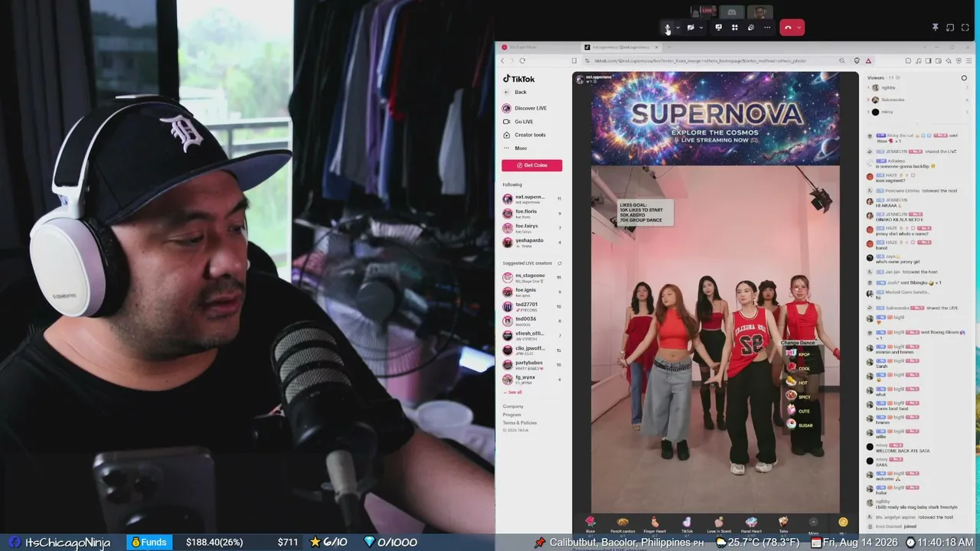980x551 pixels.
Task: Reload the TikTok page
Action: click(x=522, y=60)
